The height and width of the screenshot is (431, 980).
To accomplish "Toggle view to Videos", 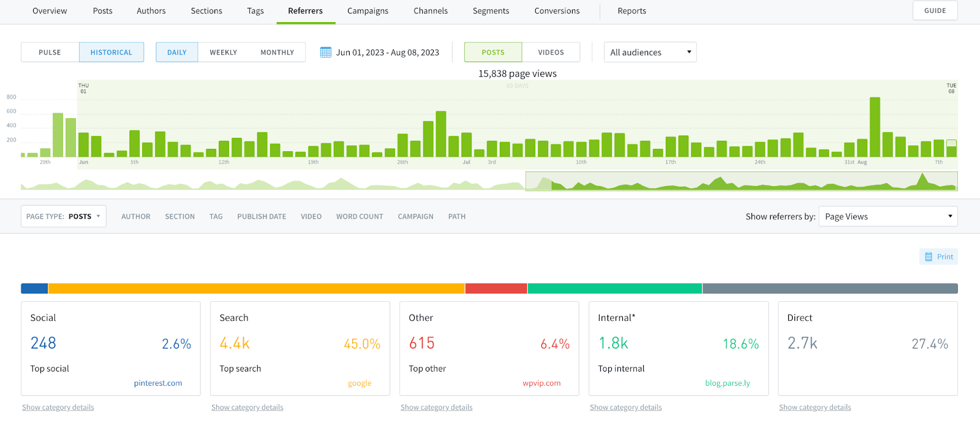I will (x=551, y=52).
